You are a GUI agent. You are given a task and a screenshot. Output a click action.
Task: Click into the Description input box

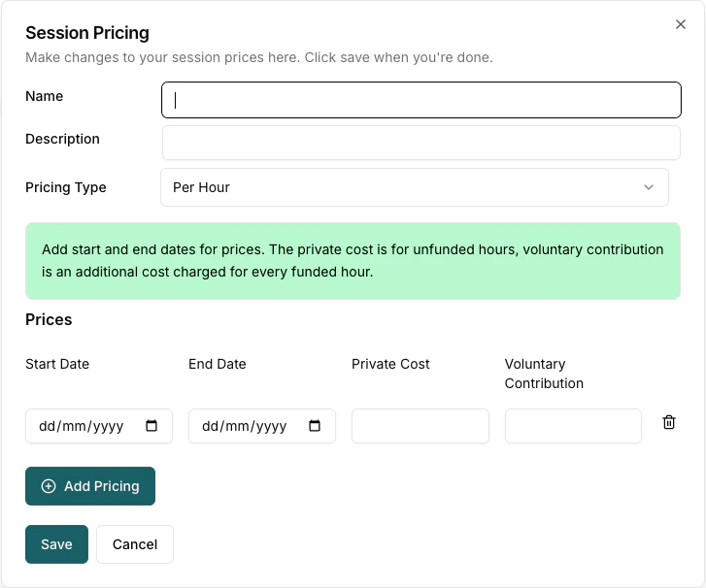[421, 143]
